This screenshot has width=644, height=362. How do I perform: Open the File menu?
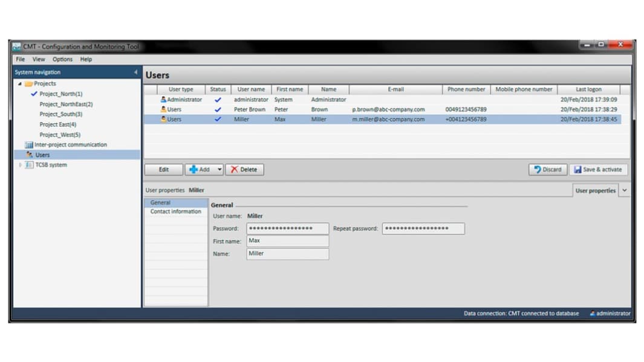click(x=20, y=59)
